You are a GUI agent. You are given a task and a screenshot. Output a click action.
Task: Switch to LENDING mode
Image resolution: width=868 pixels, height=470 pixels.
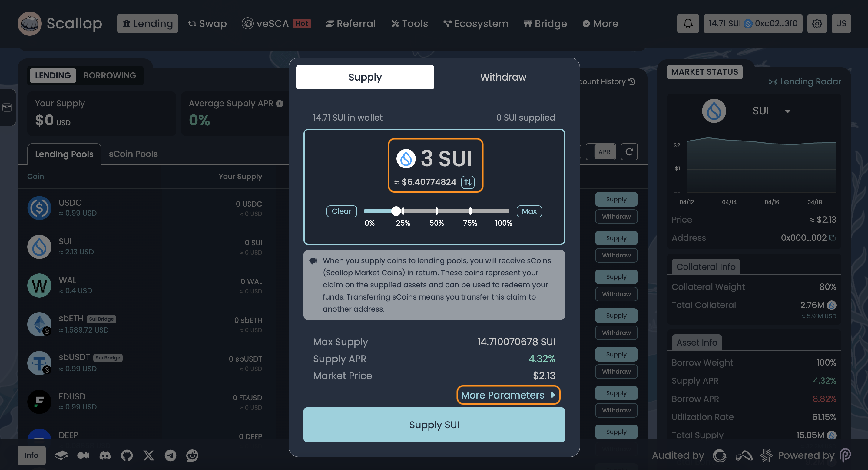click(x=53, y=75)
